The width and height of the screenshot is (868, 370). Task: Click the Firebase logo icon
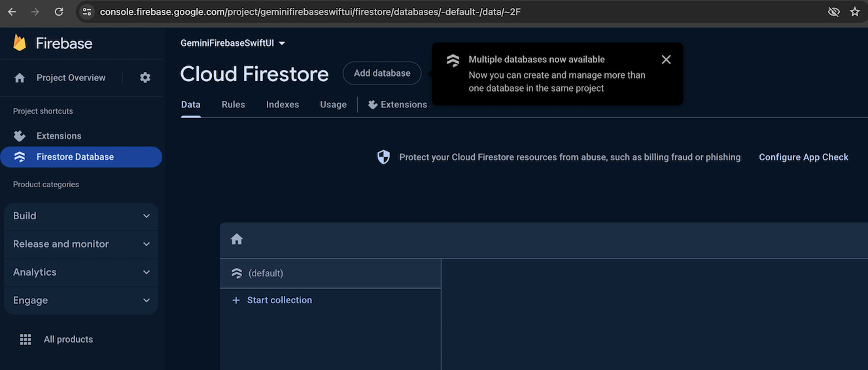20,43
